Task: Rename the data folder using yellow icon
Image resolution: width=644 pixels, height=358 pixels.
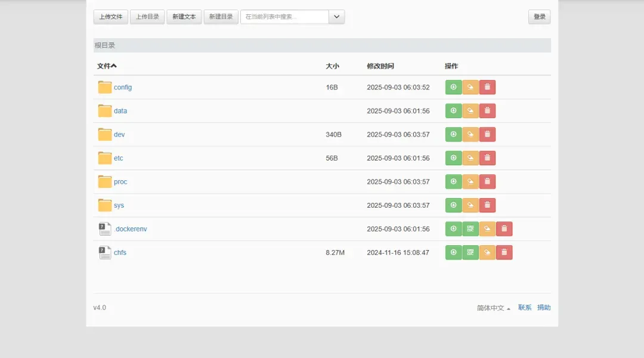Action: 470,110
